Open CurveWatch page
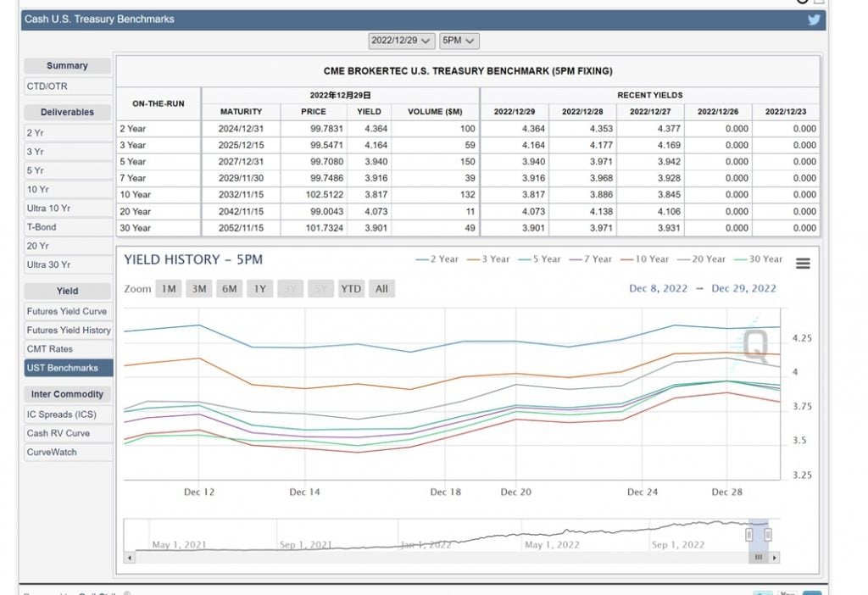This screenshot has height=595, width=868. point(68,452)
